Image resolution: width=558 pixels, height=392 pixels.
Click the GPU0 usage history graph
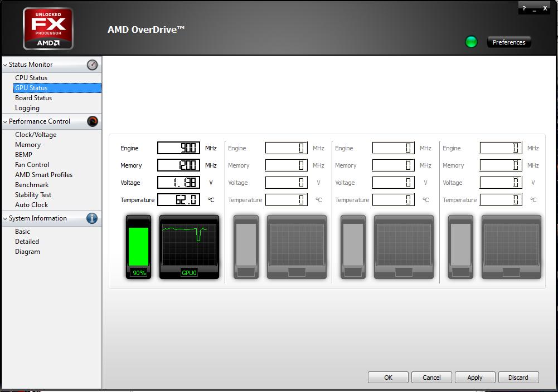pyautogui.click(x=189, y=244)
